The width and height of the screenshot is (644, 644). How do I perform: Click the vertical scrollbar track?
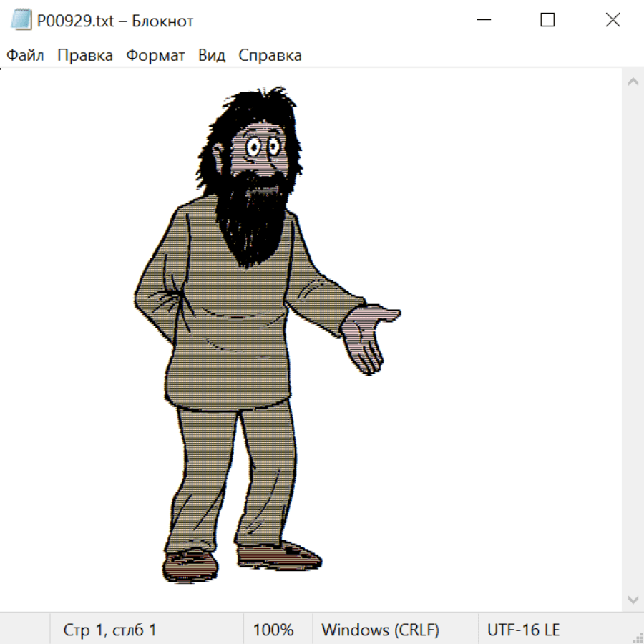(x=633, y=340)
